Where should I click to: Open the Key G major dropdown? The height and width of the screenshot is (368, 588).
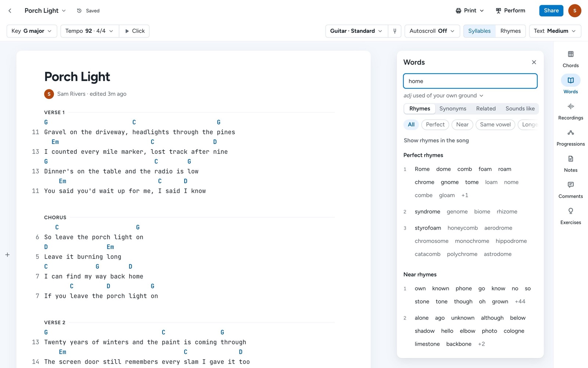point(32,31)
